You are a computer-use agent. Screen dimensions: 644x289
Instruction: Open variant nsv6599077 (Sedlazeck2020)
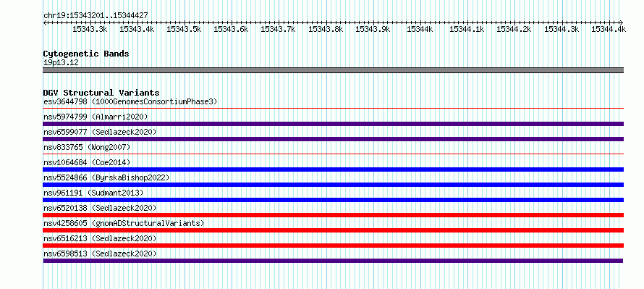(x=100, y=132)
